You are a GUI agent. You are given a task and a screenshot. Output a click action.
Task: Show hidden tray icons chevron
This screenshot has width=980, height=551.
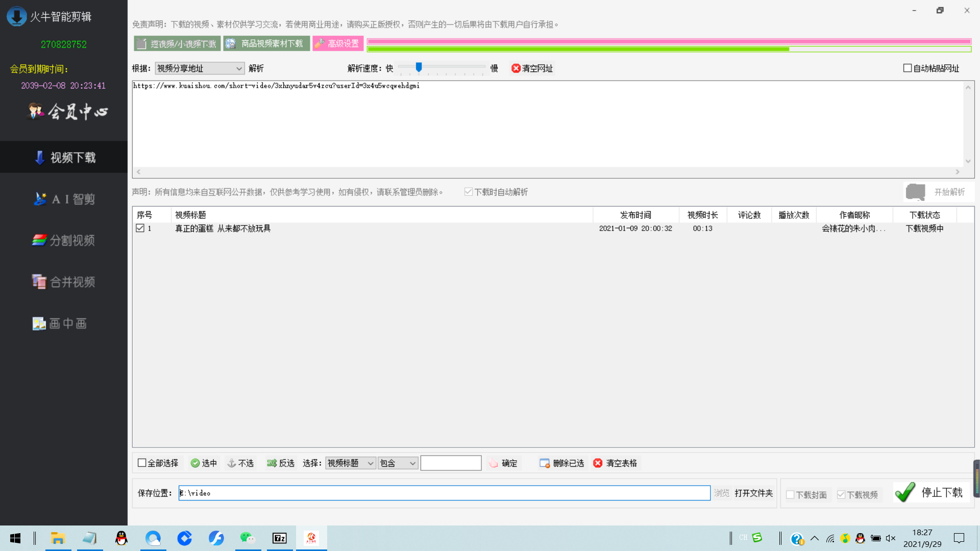(815, 538)
